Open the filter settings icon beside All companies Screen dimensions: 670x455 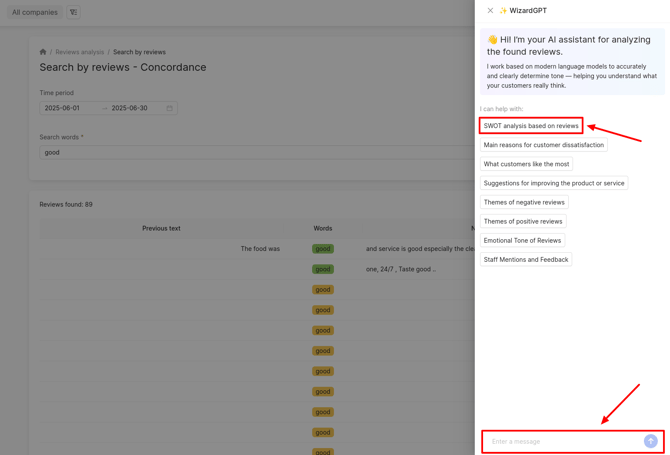click(x=73, y=12)
